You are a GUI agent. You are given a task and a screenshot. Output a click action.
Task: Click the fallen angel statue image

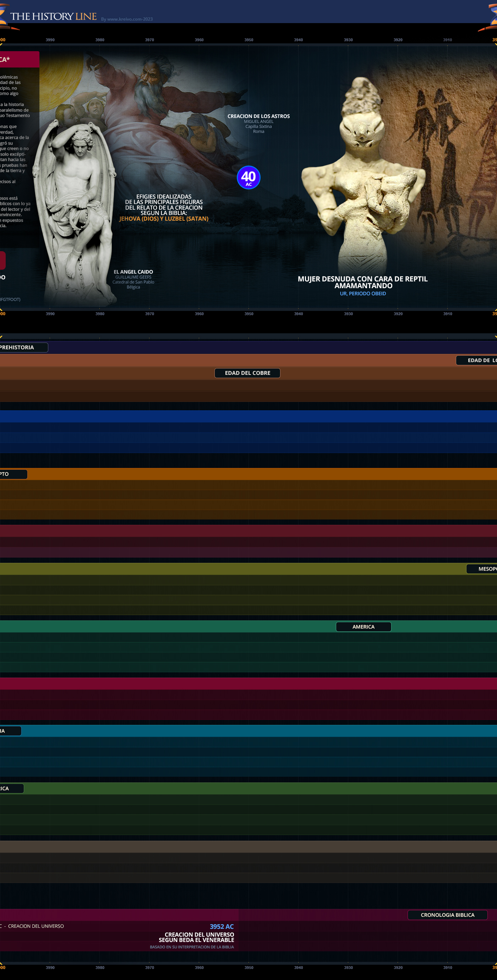point(74,213)
